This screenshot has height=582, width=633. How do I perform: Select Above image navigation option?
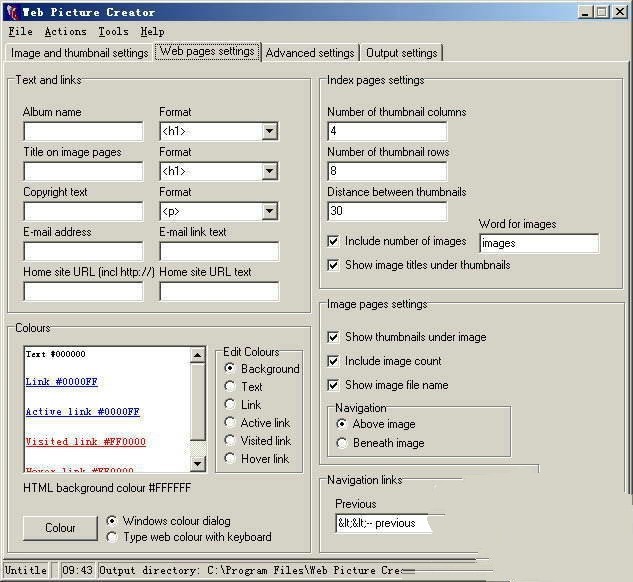pos(342,424)
